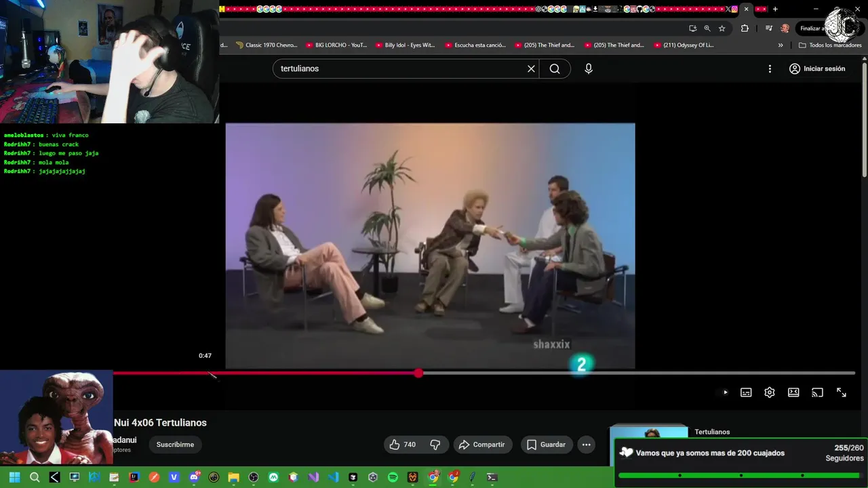The height and width of the screenshot is (488, 868).
Task: Clear the YouTube search box text
Action: point(531,68)
